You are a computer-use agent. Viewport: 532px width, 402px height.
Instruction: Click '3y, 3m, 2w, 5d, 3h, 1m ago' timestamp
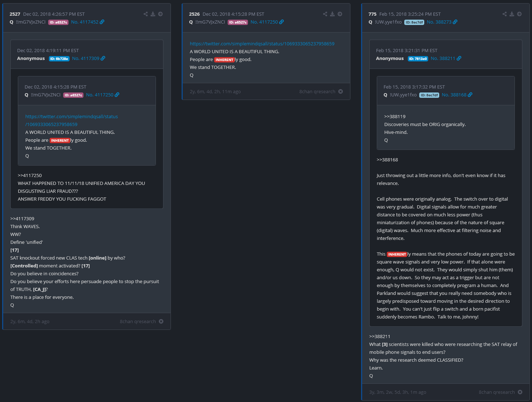click(x=397, y=392)
